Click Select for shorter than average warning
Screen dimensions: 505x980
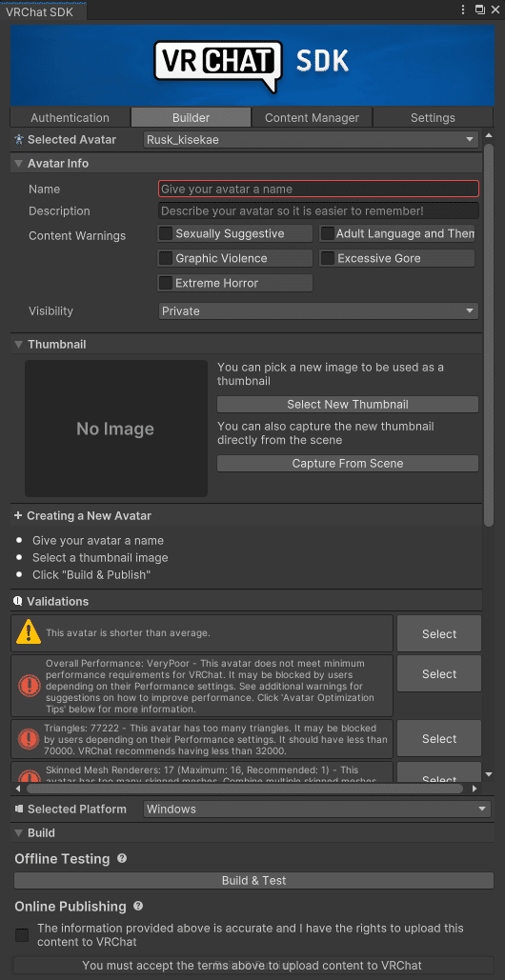point(438,633)
